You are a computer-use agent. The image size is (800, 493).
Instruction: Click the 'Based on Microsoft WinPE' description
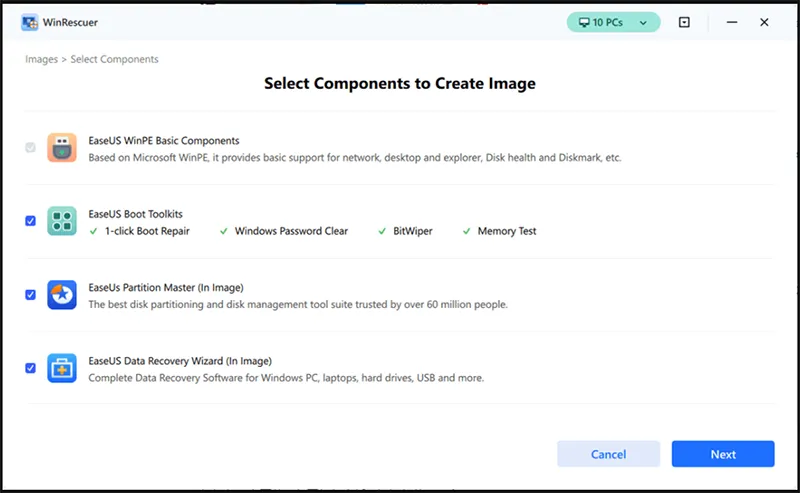355,158
